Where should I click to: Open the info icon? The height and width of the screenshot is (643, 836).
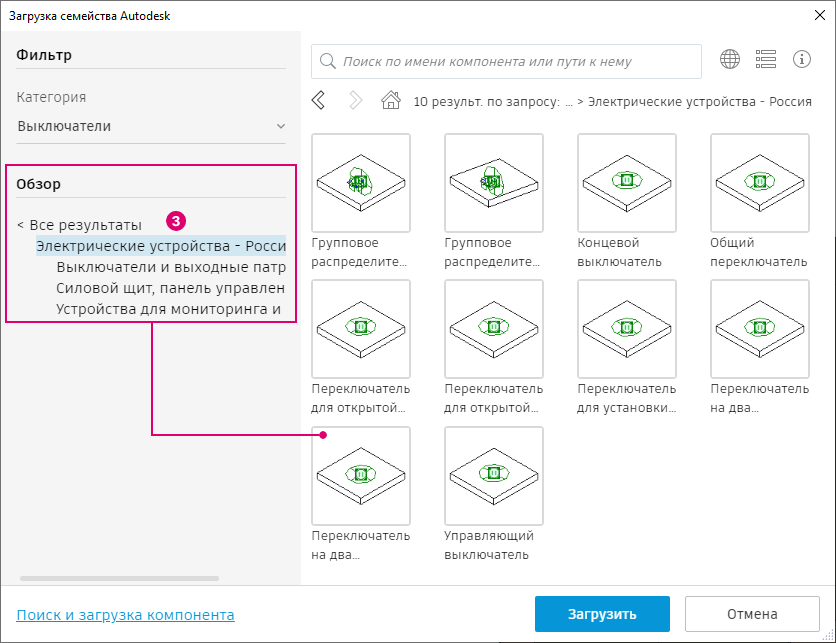point(801,60)
